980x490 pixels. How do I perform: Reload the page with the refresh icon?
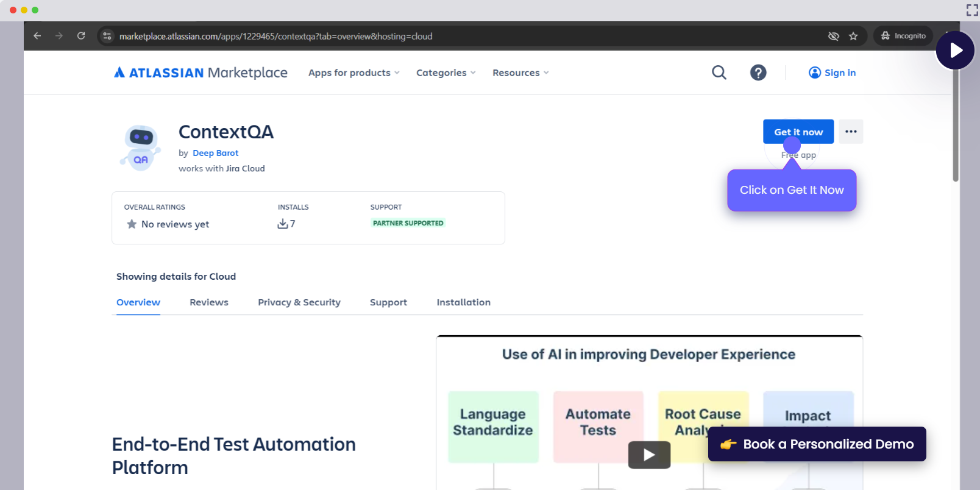(x=81, y=36)
